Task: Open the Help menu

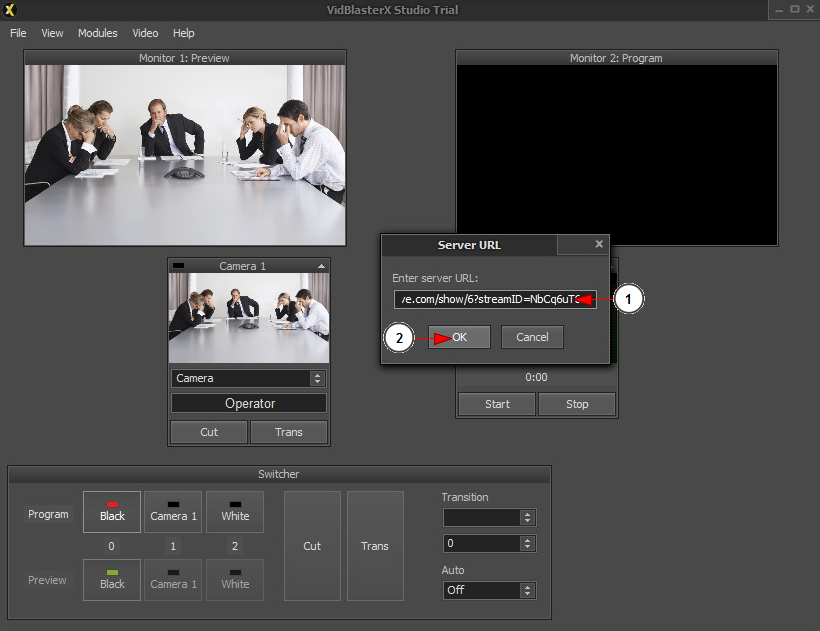Action: click(184, 33)
